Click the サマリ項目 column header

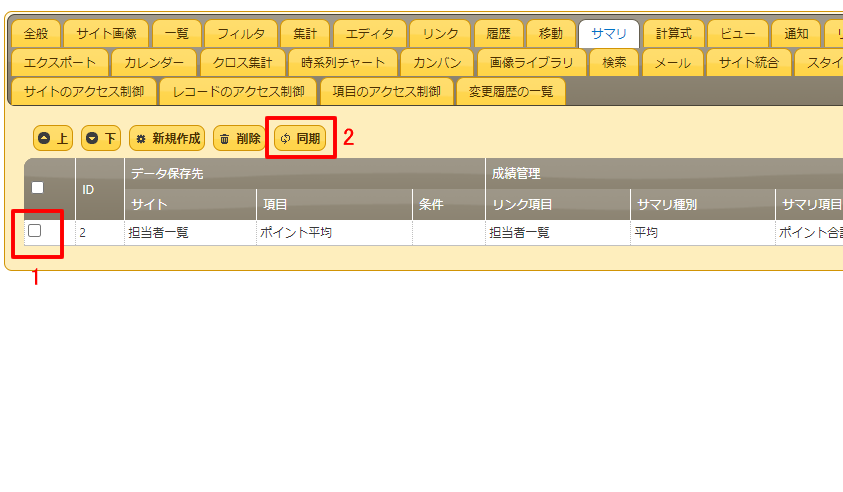click(810, 205)
